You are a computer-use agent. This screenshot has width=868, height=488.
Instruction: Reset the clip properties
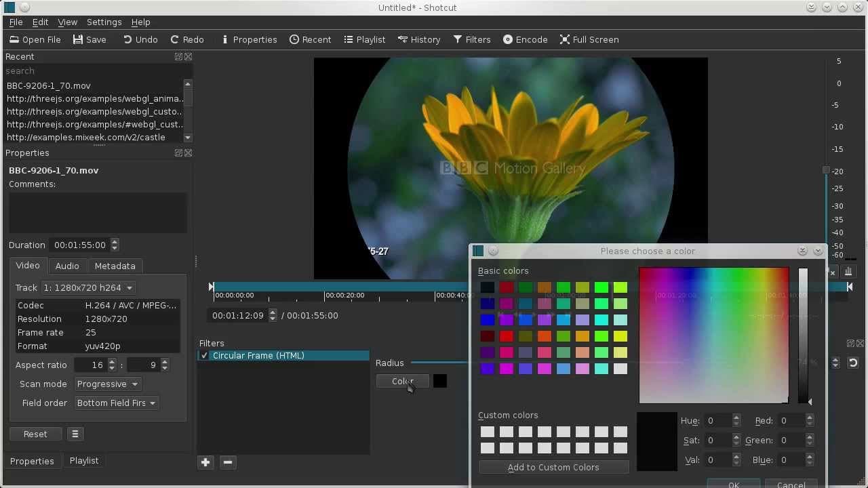(x=35, y=434)
